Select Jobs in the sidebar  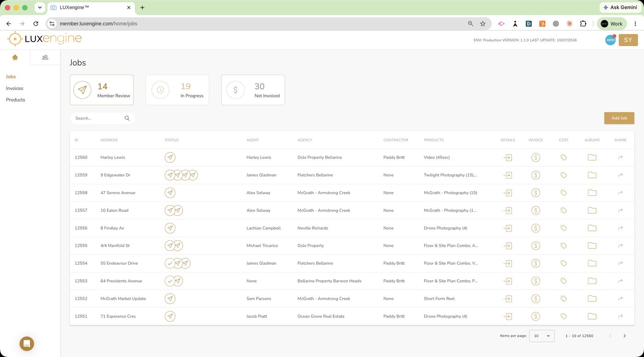[x=11, y=77]
